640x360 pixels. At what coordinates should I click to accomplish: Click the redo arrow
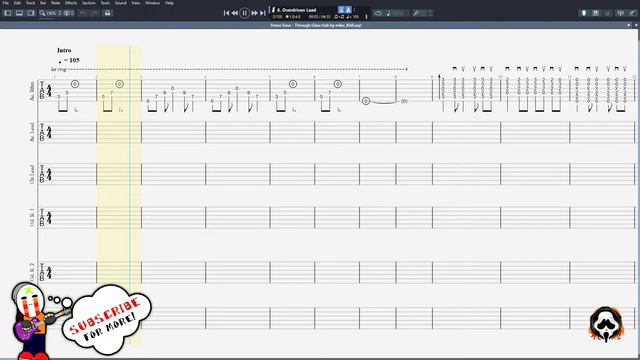click(x=94, y=13)
